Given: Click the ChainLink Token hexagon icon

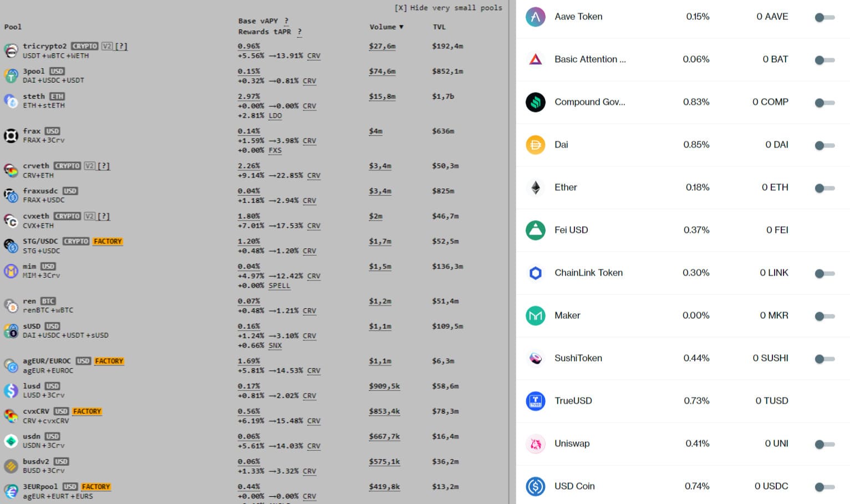Looking at the screenshot, I should pos(535,273).
